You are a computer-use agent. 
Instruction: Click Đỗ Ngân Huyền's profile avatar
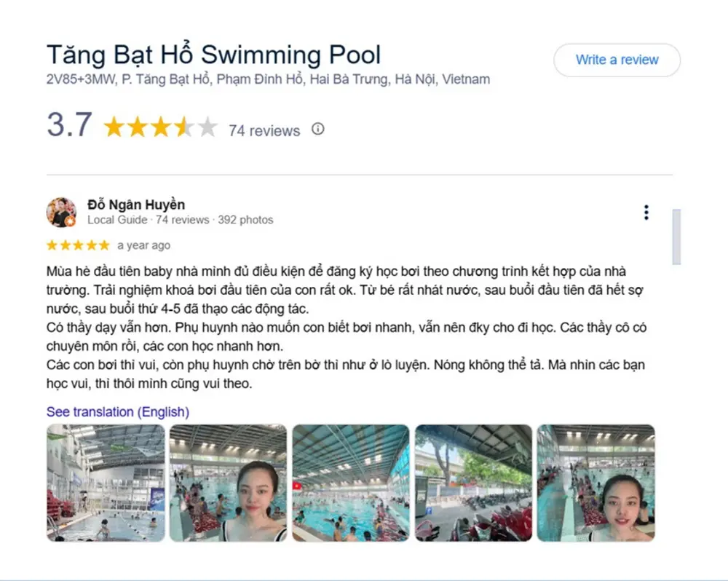coord(61,213)
